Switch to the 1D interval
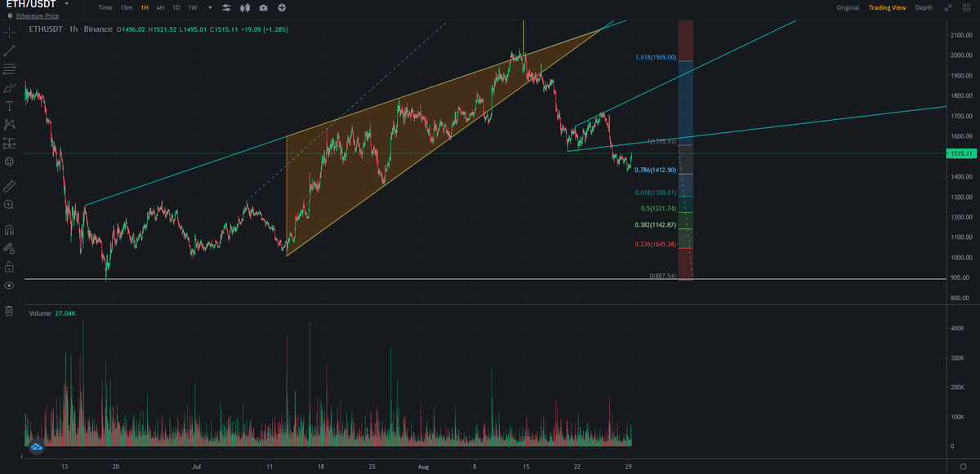 click(176, 7)
